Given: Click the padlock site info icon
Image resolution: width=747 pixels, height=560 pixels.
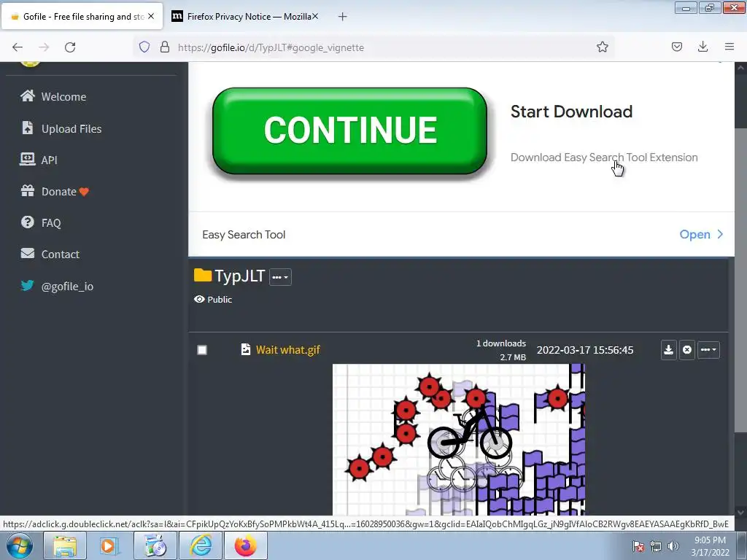Looking at the screenshot, I should point(164,47).
